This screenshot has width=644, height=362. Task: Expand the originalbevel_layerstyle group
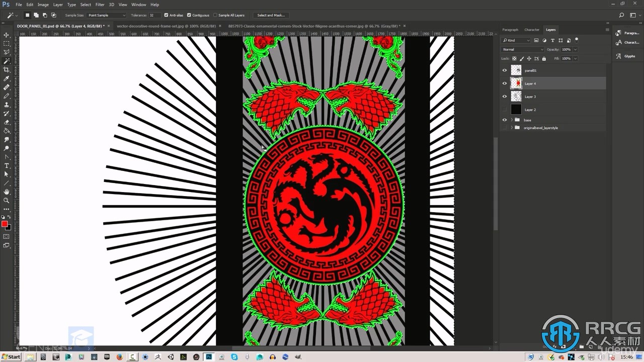[512, 128]
